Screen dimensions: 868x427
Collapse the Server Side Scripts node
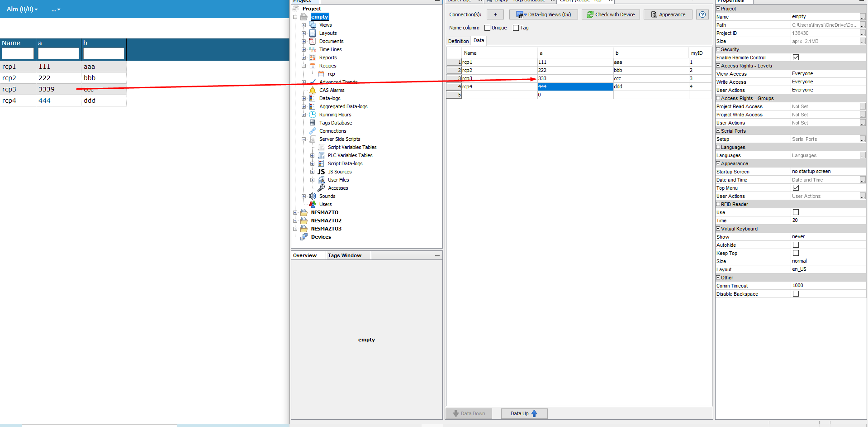304,139
